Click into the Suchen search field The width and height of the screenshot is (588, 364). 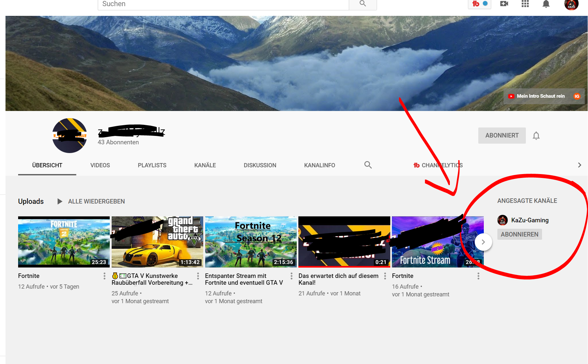tap(223, 4)
